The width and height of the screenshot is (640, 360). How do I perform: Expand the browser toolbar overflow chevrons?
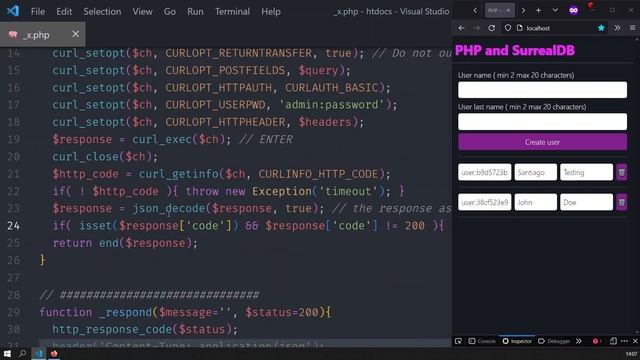617,28
